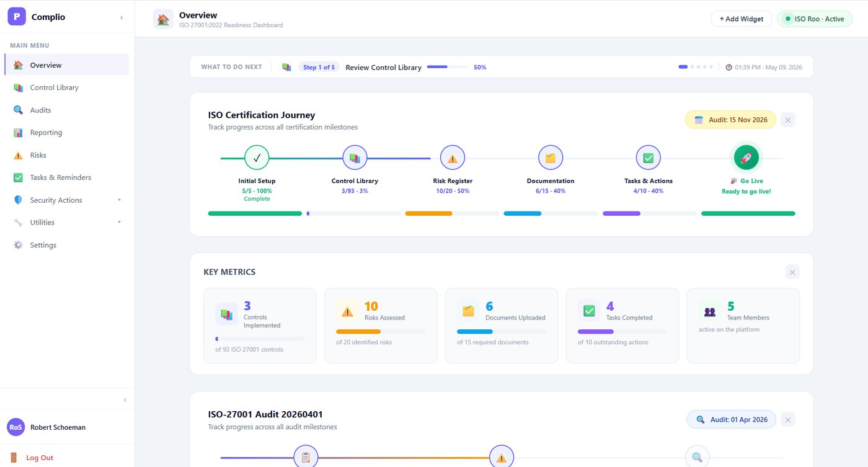Click the step pagination dots indicator

696,67
